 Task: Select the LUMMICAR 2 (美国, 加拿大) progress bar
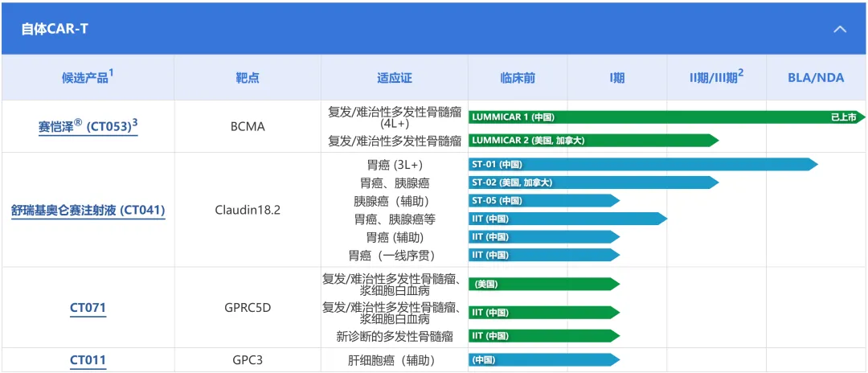coord(593,141)
